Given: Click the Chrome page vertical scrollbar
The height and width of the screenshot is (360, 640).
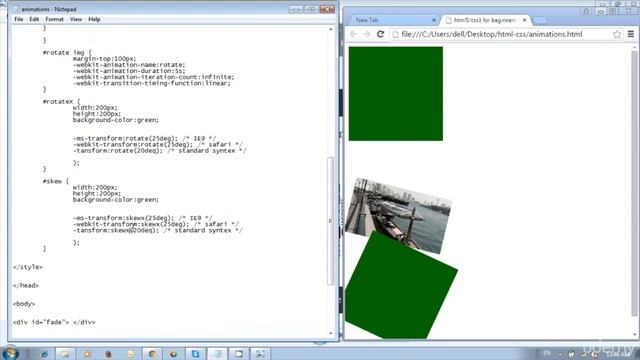Looking at the screenshot, I should click(634, 183).
